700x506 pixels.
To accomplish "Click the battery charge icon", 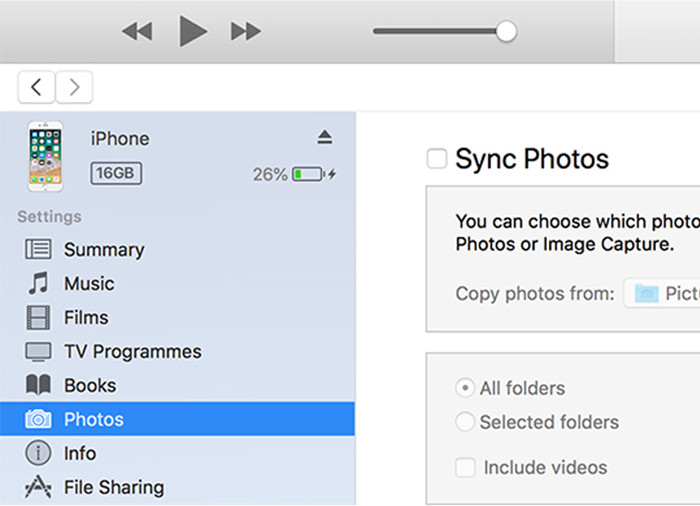I will (x=313, y=174).
